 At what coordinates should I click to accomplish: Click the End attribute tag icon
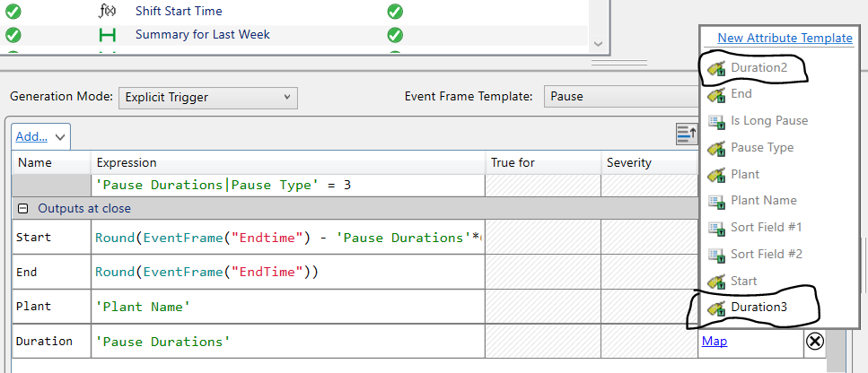coord(716,94)
